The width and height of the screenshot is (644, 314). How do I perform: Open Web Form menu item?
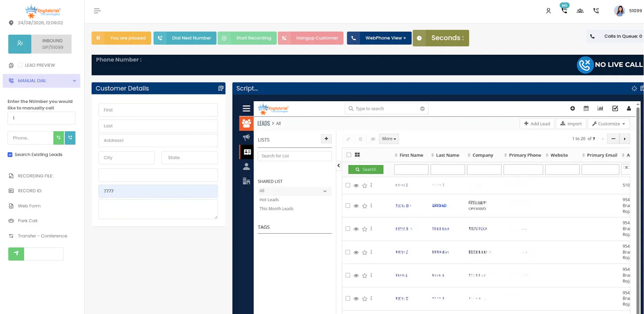click(29, 206)
